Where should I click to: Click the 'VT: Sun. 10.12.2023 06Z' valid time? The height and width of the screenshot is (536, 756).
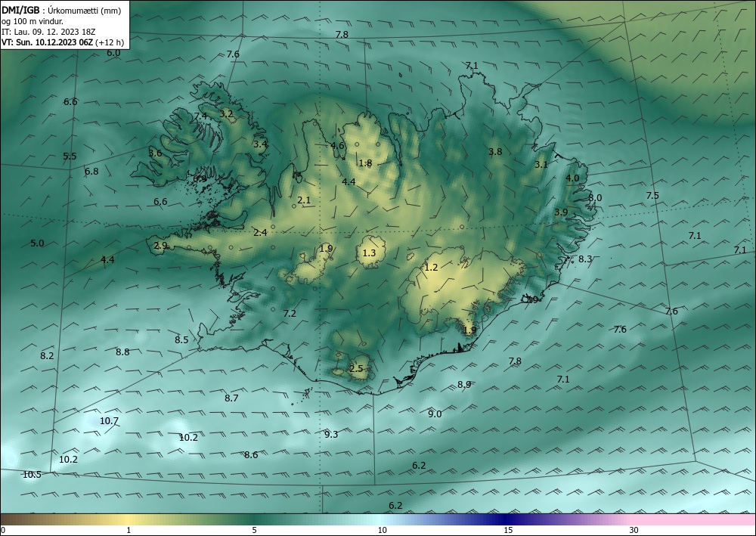(47, 42)
